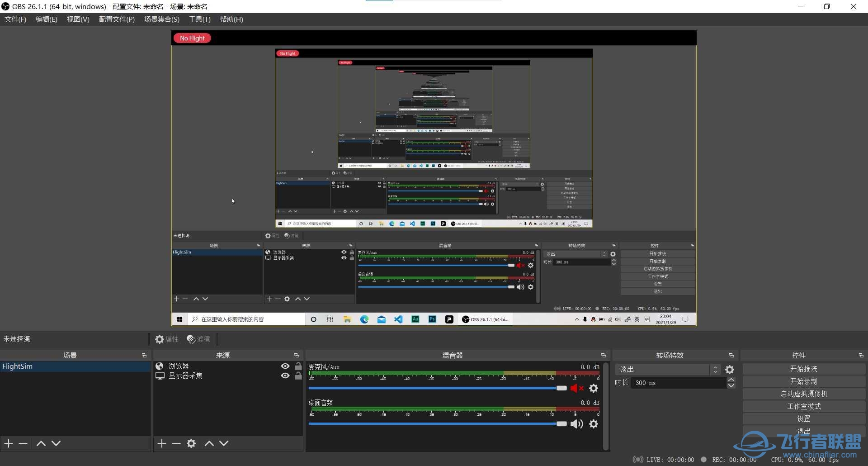The height and width of the screenshot is (466, 868).
Task: Click the monitor icon of 显示器采集 source
Action: coord(160,376)
